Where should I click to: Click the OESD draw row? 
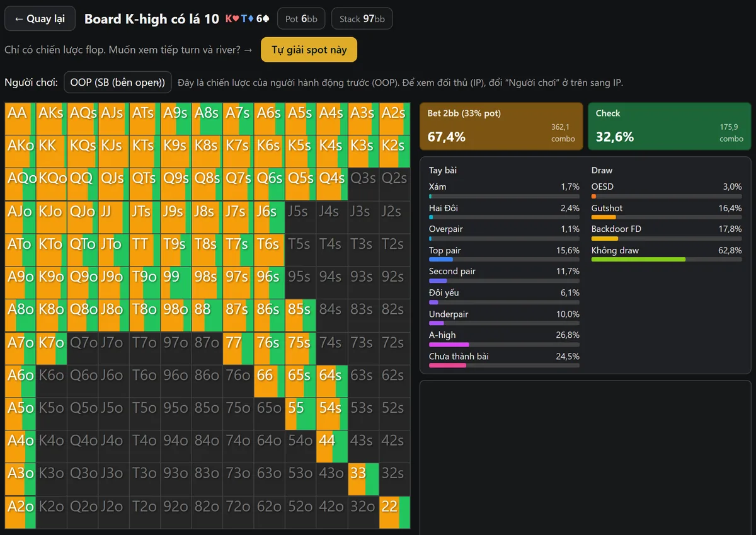(667, 191)
